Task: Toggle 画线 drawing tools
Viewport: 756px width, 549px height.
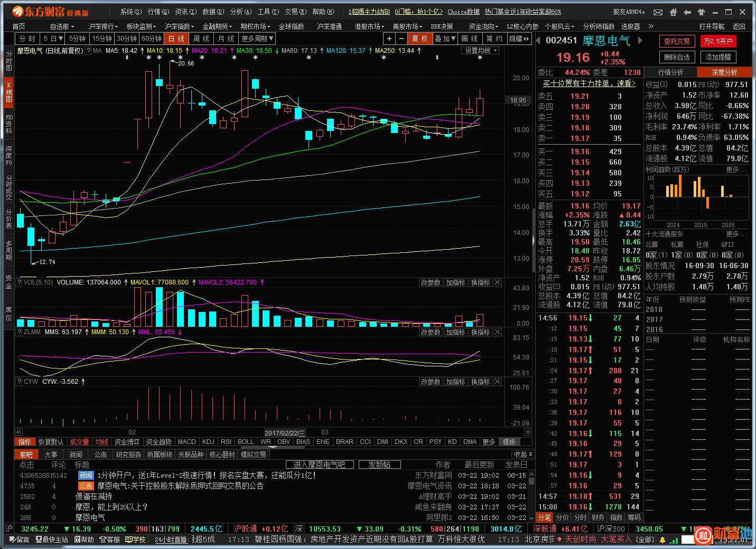Action: pos(469,39)
